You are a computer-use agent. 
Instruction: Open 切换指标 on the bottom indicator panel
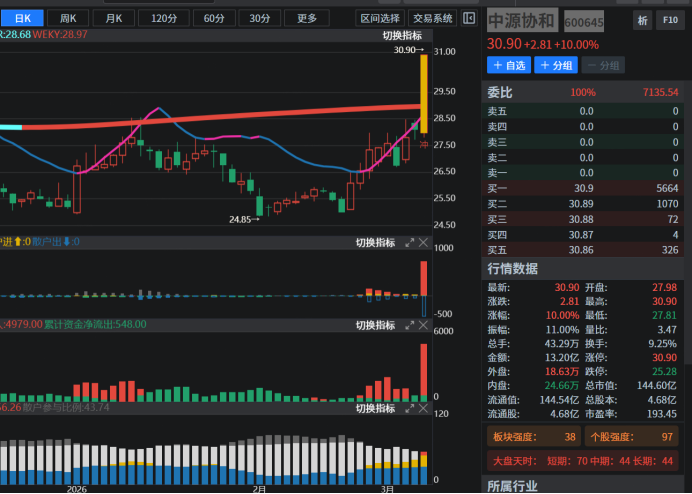pos(376,408)
